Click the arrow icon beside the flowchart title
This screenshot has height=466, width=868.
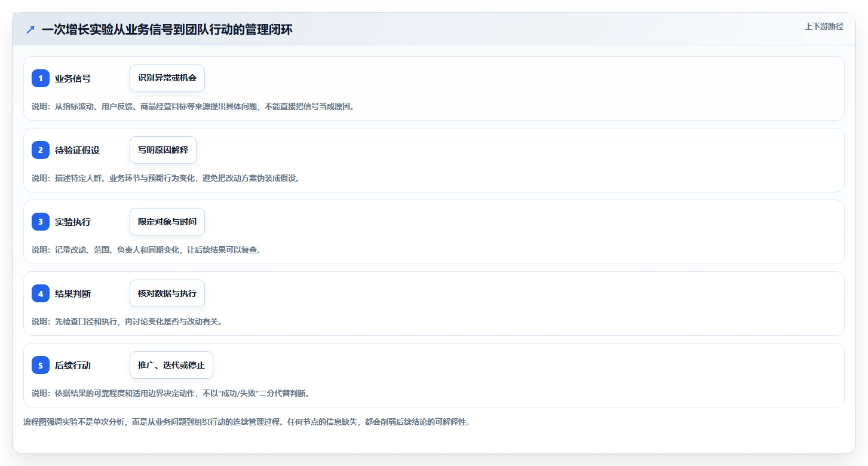(30, 29)
